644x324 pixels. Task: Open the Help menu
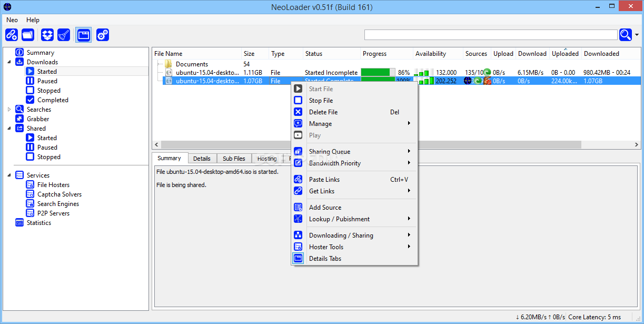tap(33, 19)
